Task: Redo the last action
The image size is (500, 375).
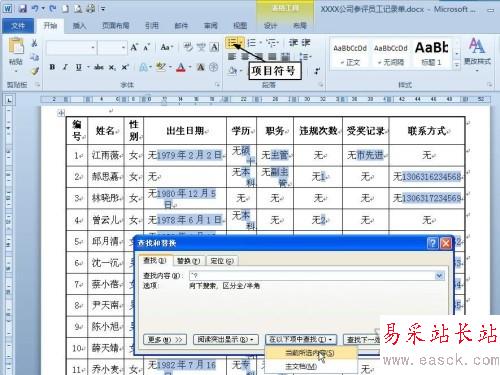Action: coord(52,8)
